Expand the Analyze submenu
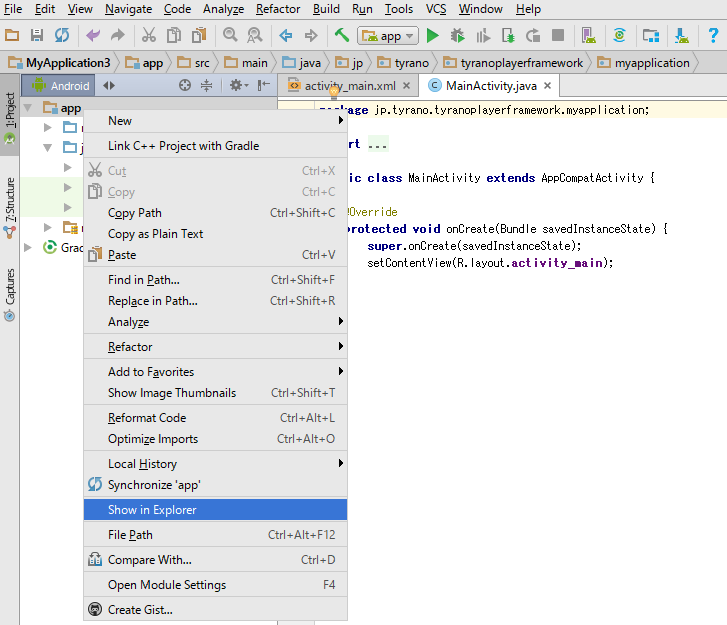The height and width of the screenshot is (625, 727). click(x=216, y=322)
